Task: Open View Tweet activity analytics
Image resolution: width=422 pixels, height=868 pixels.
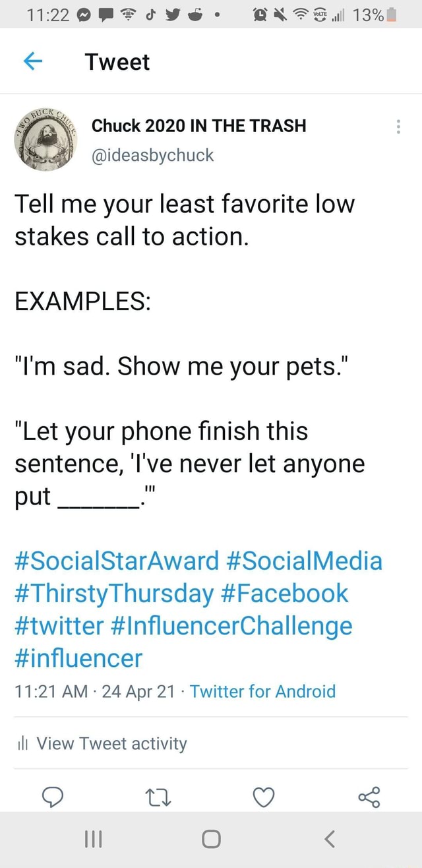Action: click(x=109, y=744)
